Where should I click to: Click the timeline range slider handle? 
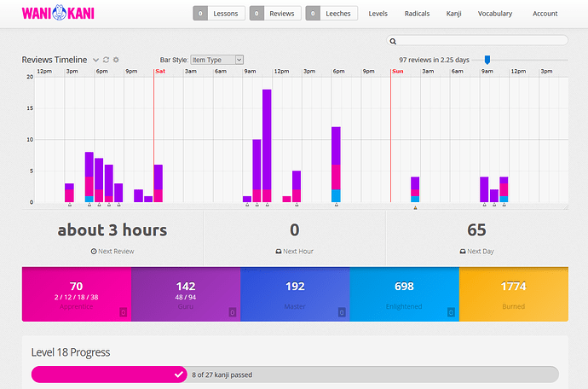click(487, 60)
